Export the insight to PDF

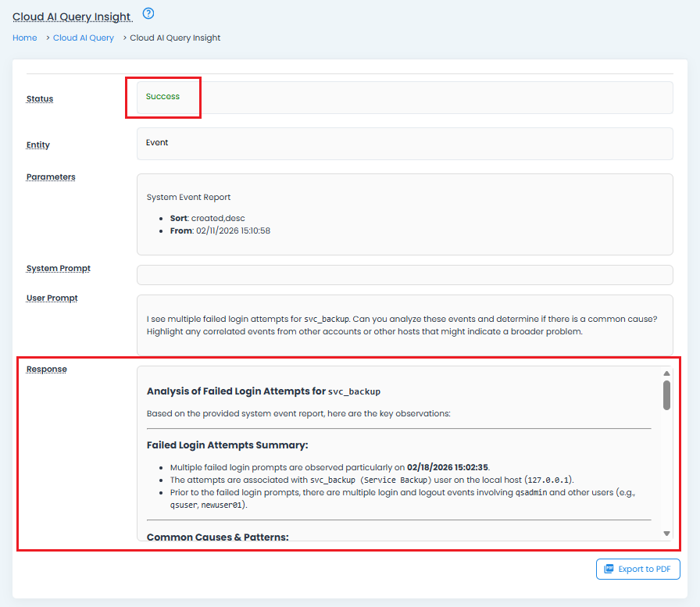[637, 569]
